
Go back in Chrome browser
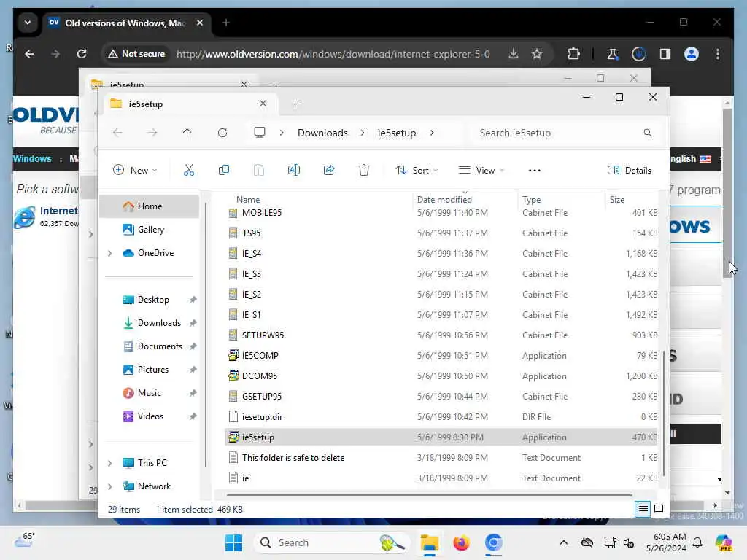[29, 54]
